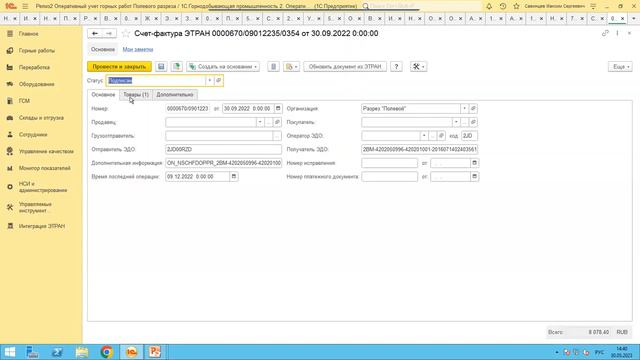Open the Главное section in the sidebar
This screenshot has height=360, width=640.
click(29, 34)
